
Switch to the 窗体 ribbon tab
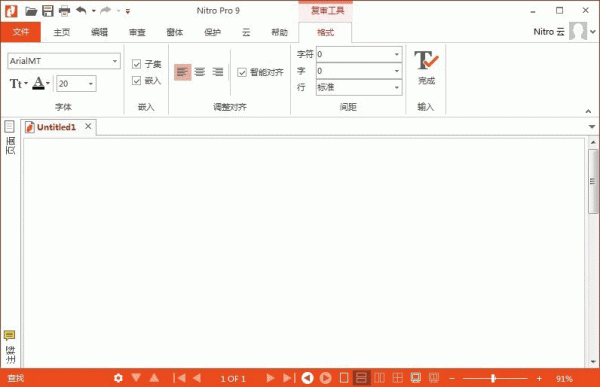click(175, 33)
